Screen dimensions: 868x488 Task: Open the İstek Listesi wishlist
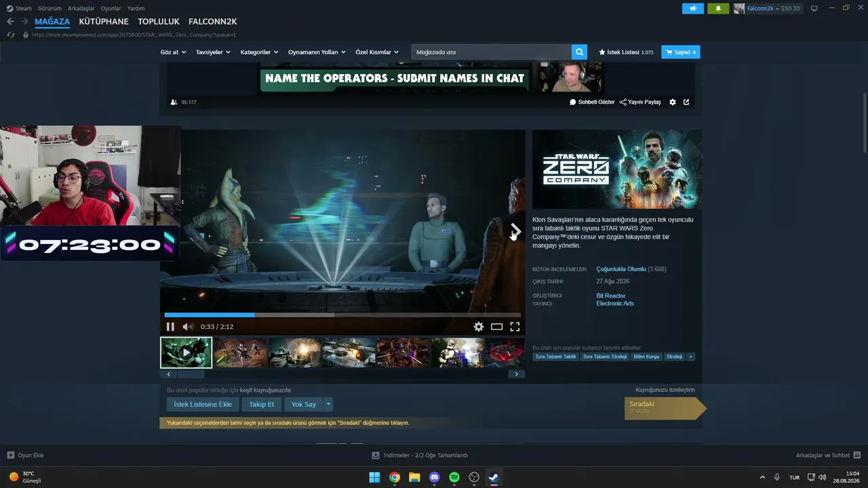tap(626, 52)
